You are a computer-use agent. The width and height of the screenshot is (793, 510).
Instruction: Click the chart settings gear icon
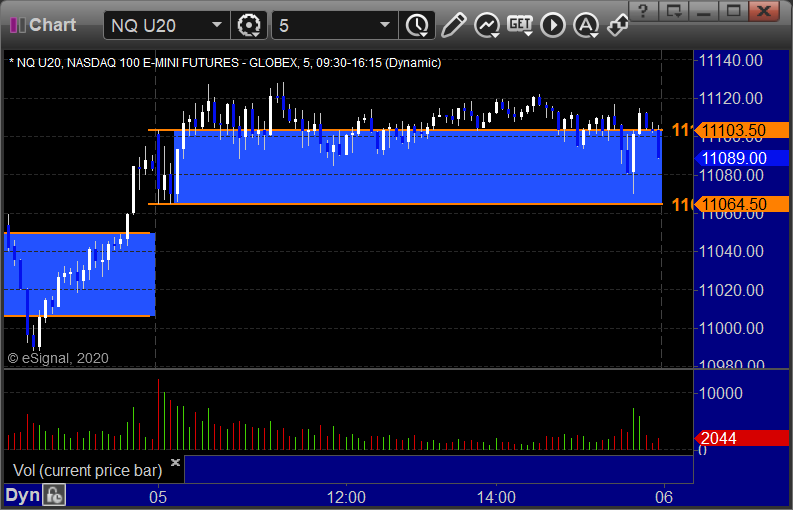[x=248, y=25]
